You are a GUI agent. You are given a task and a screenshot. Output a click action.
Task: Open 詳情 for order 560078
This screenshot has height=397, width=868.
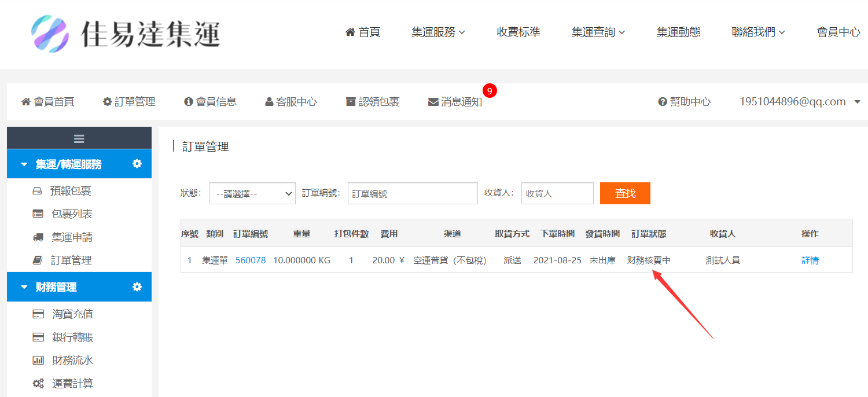click(x=810, y=260)
